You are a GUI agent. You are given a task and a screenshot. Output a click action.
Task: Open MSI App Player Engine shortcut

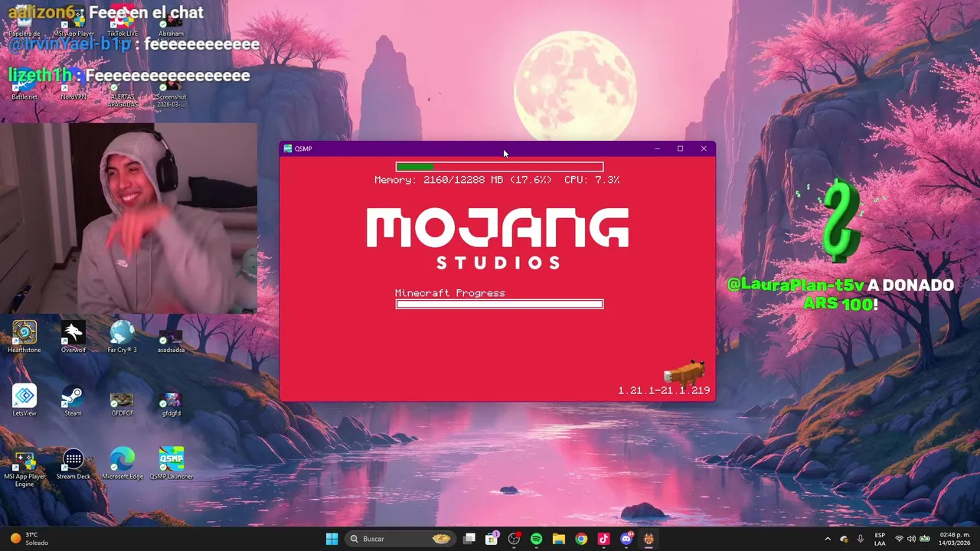[x=24, y=468]
